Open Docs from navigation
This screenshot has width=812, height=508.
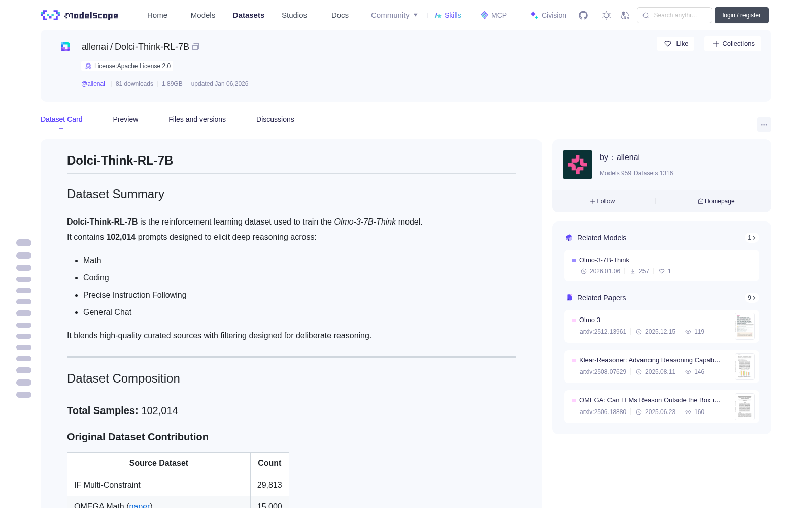[340, 15]
